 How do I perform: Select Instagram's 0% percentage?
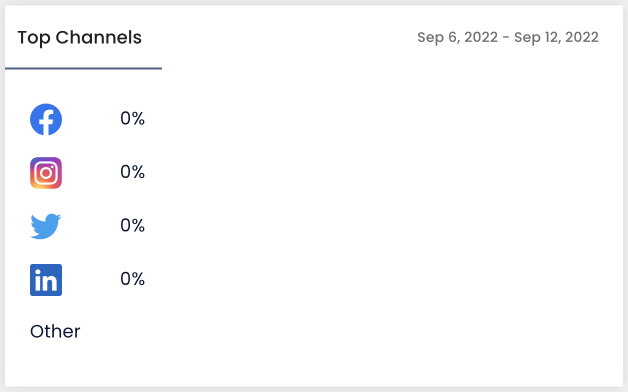(x=133, y=172)
